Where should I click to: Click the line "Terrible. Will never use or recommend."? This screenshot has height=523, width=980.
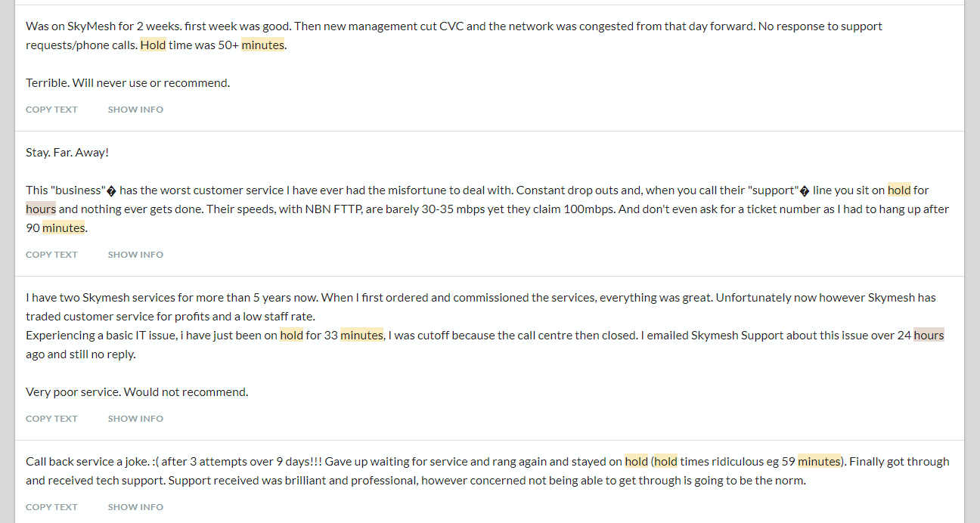tap(128, 83)
